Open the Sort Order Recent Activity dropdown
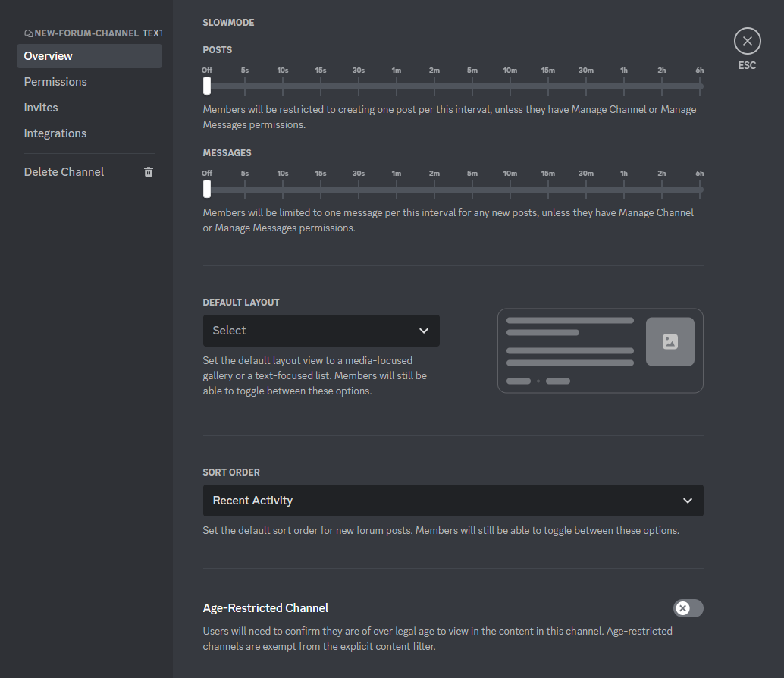The height and width of the screenshot is (678, 784). pyautogui.click(x=453, y=501)
